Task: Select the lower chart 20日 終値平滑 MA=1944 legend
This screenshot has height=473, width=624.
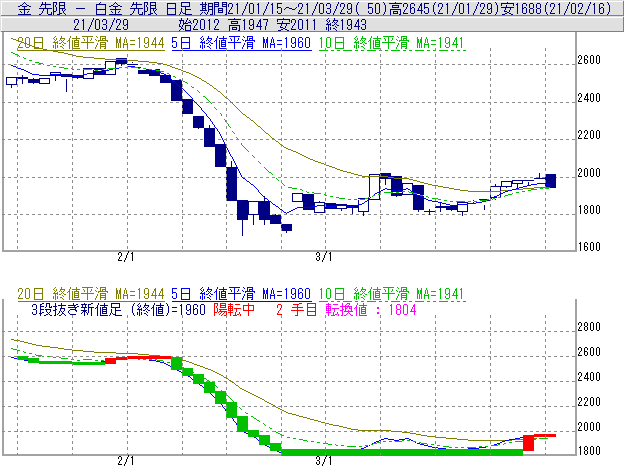Action: coord(91,294)
